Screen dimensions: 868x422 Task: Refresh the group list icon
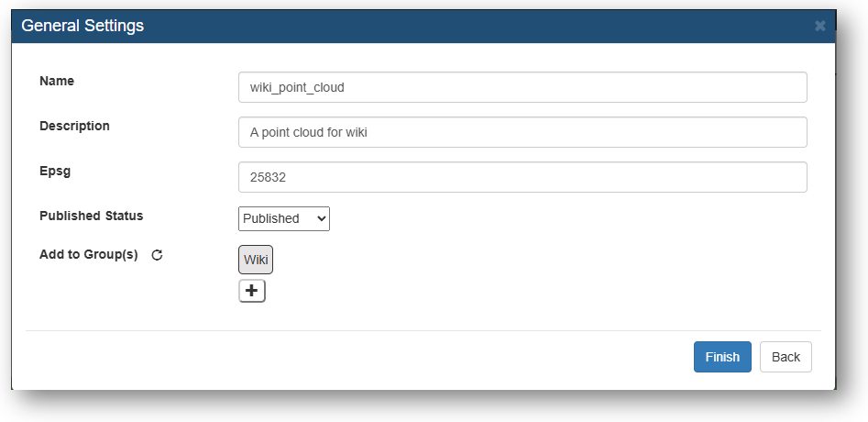[x=158, y=255]
